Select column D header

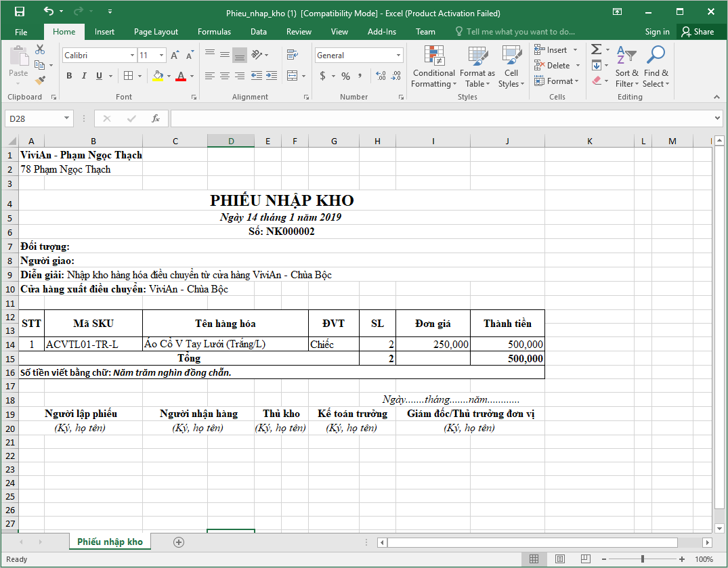click(231, 141)
